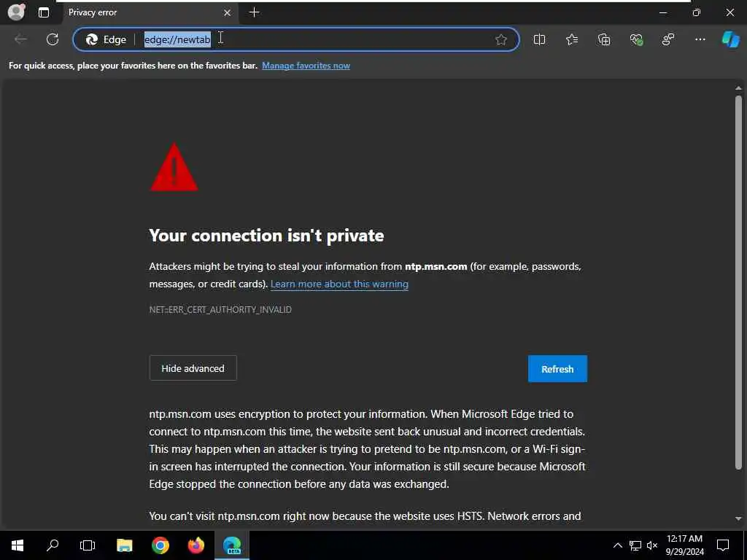The height and width of the screenshot is (560, 747).
Task: Launch Firefox from taskbar
Action: [x=196, y=545]
